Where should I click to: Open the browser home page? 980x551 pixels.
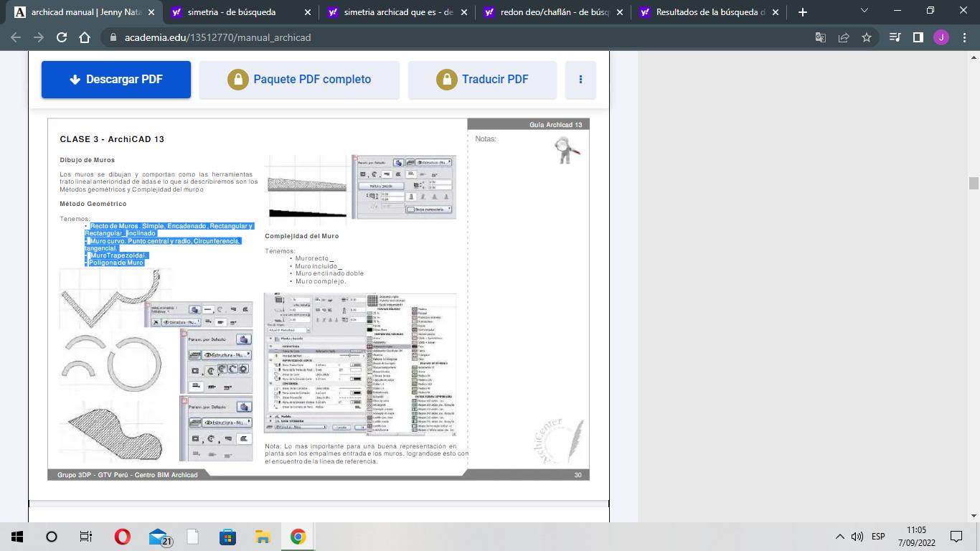coord(85,37)
